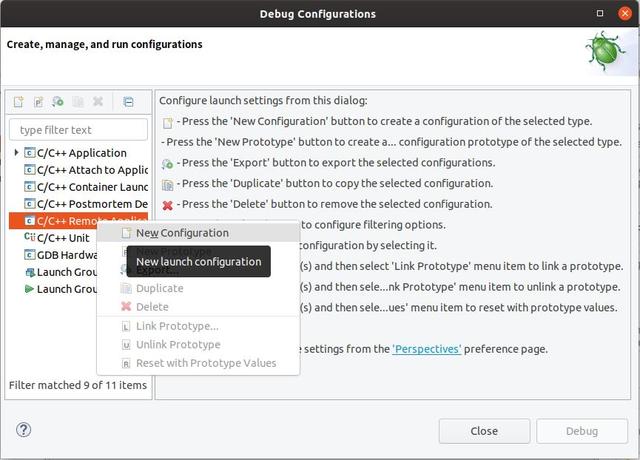Choose Link Prototype... in context menu

point(198,326)
